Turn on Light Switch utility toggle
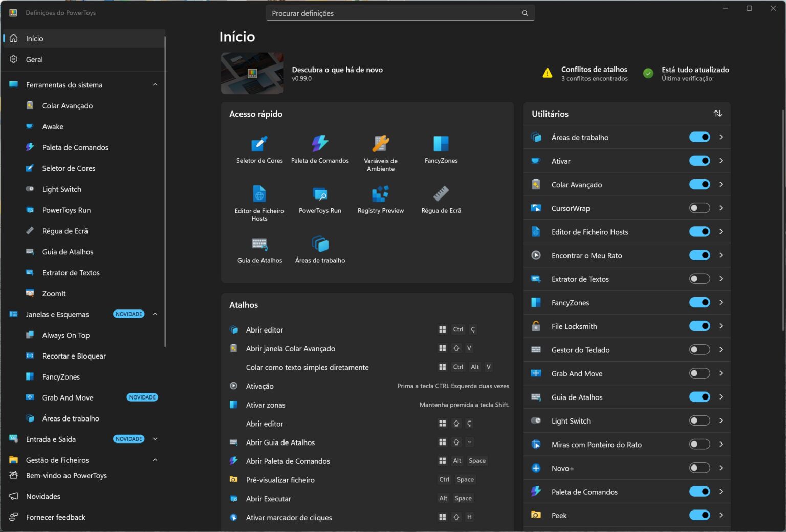This screenshot has width=786, height=532. coord(699,421)
